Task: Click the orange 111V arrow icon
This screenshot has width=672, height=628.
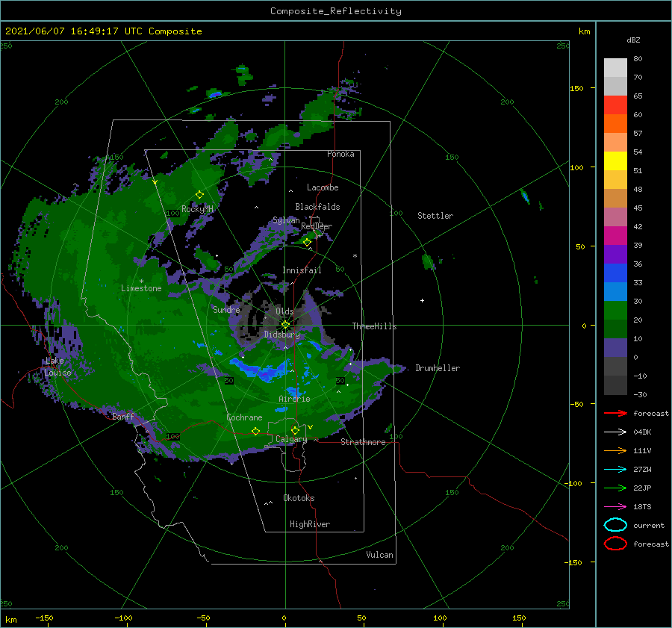Action: (x=615, y=450)
